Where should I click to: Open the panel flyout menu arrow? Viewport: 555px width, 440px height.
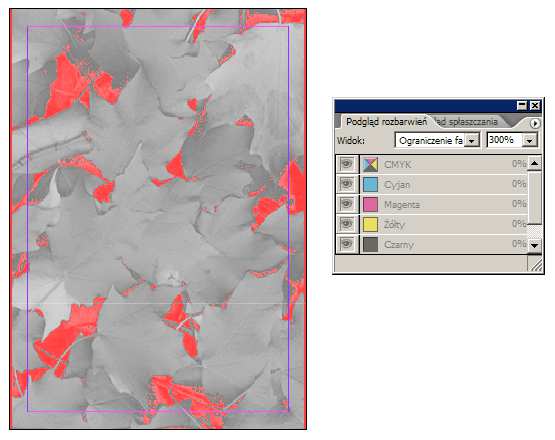coord(535,123)
